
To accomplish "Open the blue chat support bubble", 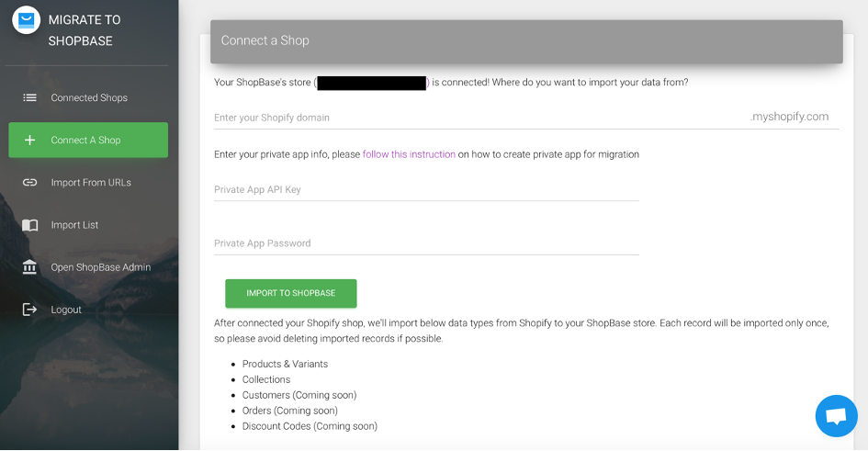I will click(x=837, y=416).
